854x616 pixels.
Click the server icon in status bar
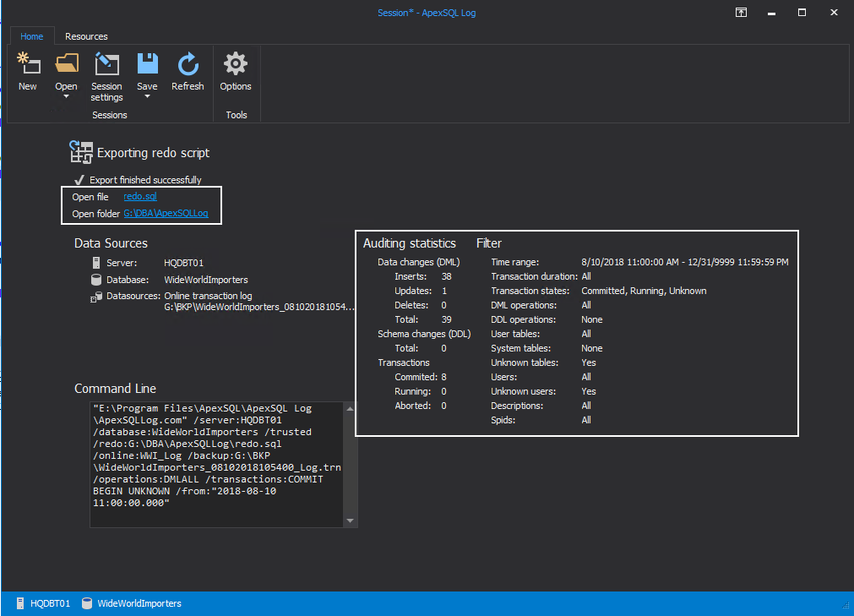tap(20, 603)
